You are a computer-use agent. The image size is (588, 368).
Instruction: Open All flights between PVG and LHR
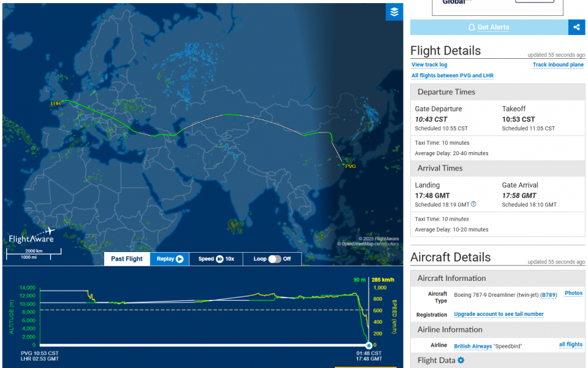coord(452,75)
